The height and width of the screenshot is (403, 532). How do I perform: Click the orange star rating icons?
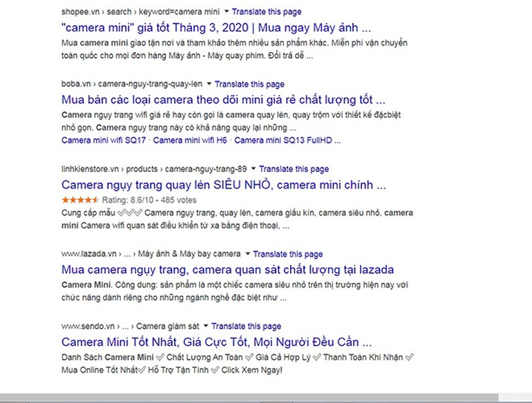click(80, 199)
